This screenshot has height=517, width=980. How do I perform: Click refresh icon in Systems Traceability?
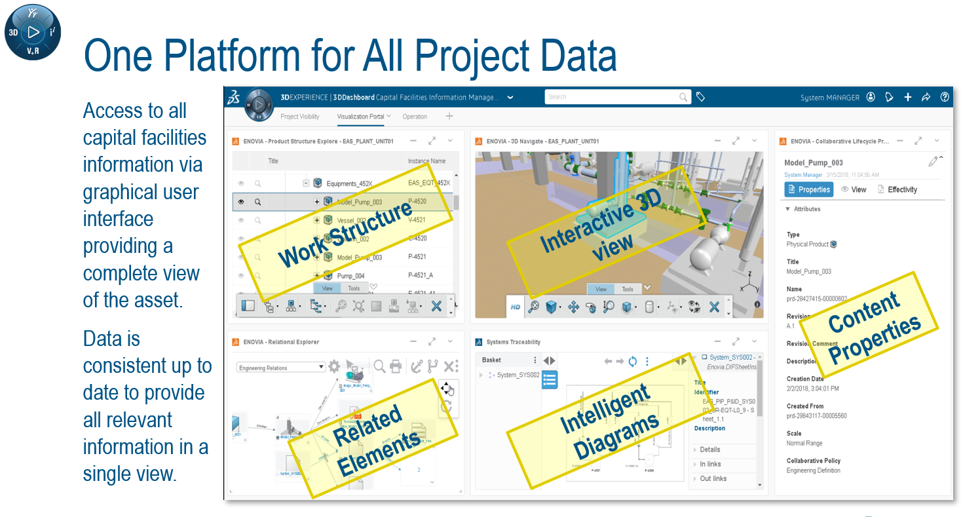(633, 361)
